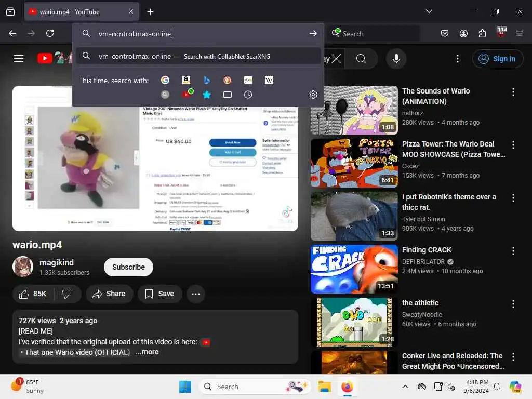Viewport: 532px width, 399px height.
Task: Click address bar text vm-control.max-online
Action: [135, 34]
